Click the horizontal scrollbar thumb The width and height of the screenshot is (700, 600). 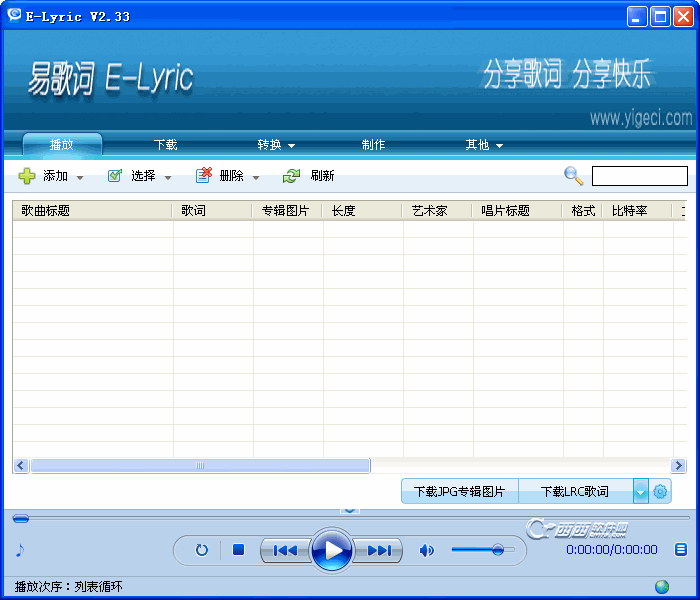200,466
